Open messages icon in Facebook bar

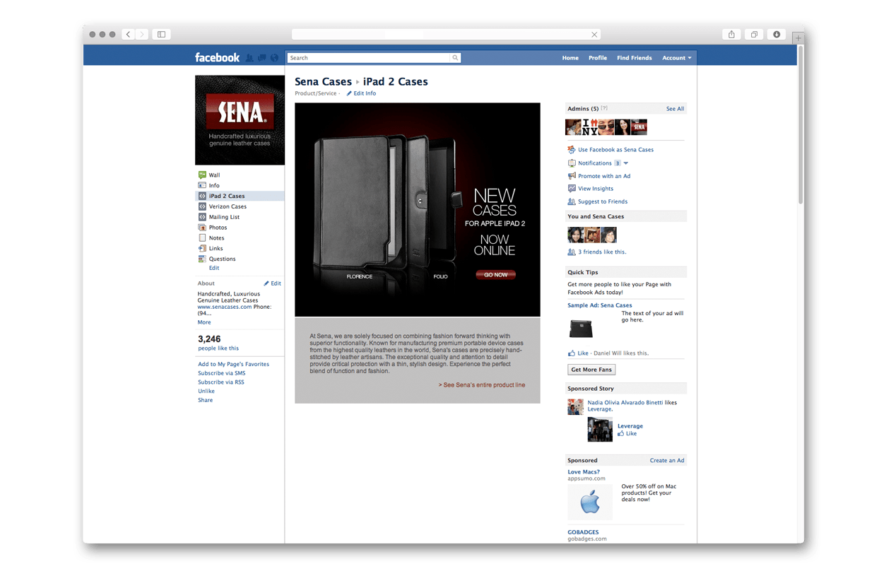click(262, 58)
